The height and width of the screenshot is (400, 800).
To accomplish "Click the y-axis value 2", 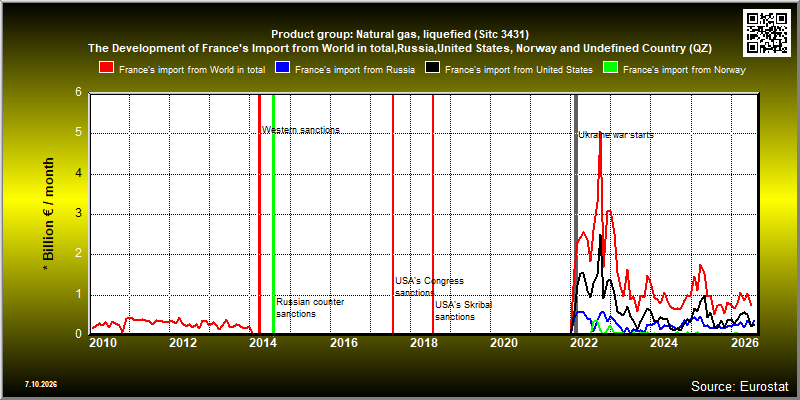I will (79, 254).
